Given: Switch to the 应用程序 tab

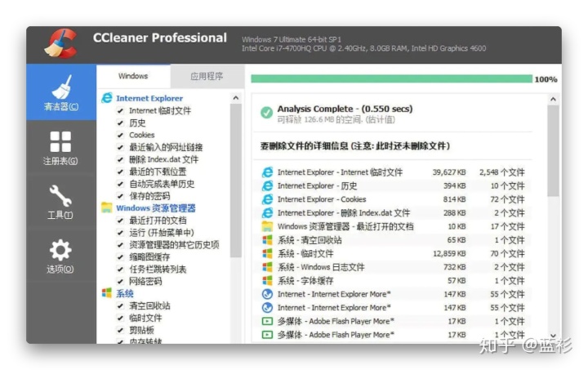Looking at the screenshot, I should click(207, 77).
